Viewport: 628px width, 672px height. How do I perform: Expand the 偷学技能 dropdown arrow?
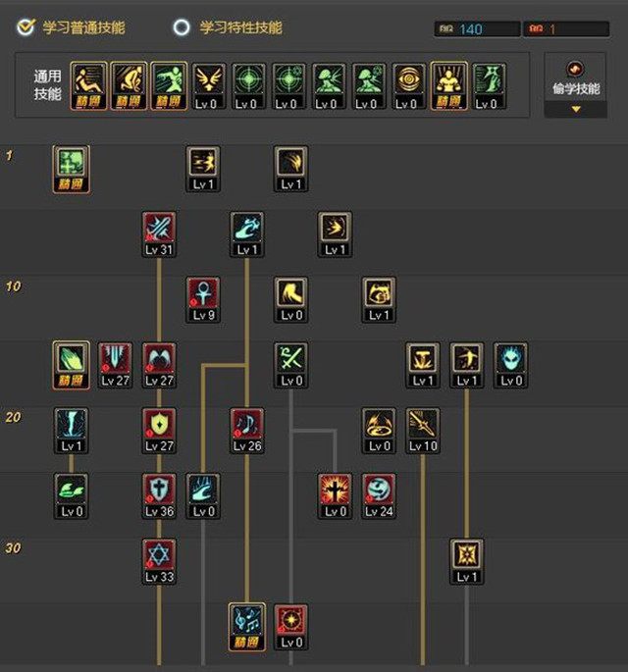click(x=576, y=109)
